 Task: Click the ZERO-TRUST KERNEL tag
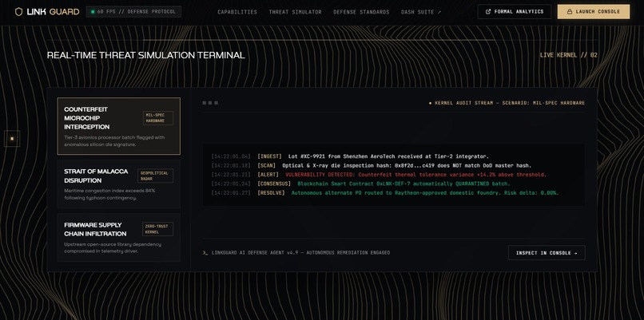click(157, 229)
